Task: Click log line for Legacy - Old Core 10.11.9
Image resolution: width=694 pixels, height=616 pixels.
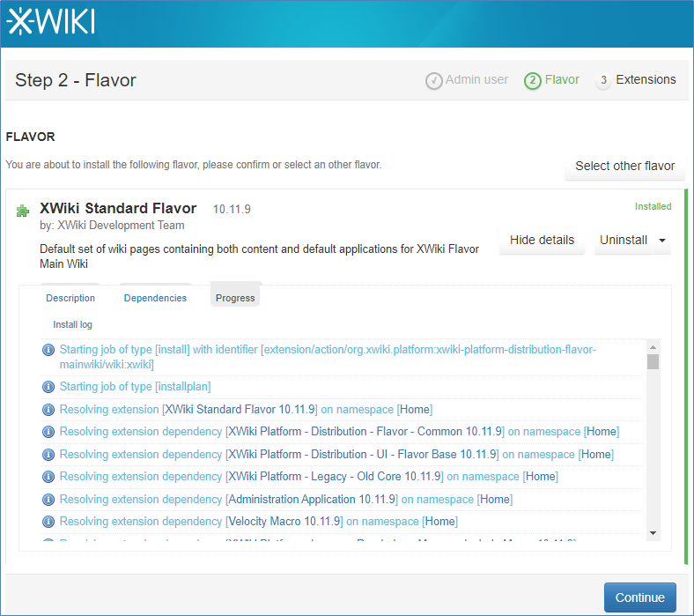Action: (309, 477)
